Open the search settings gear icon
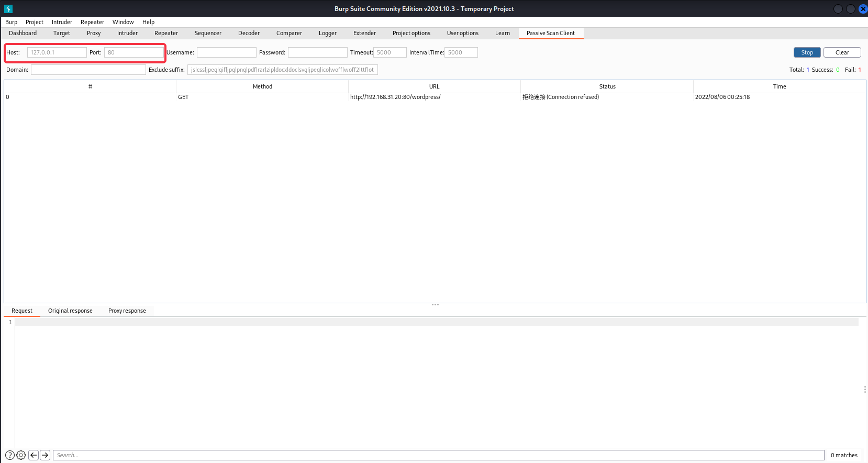Image resolution: width=868 pixels, height=463 pixels. coord(21,455)
